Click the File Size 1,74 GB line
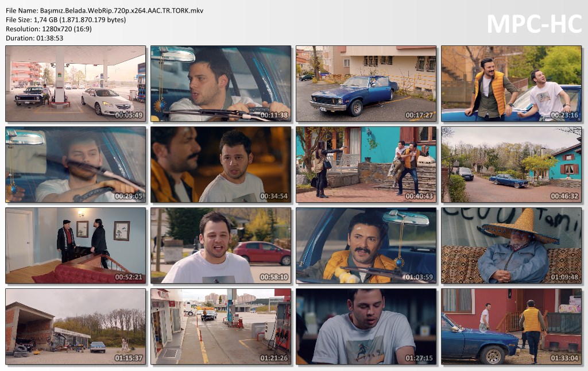The height and width of the screenshot is (371, 588). point(66,20)
